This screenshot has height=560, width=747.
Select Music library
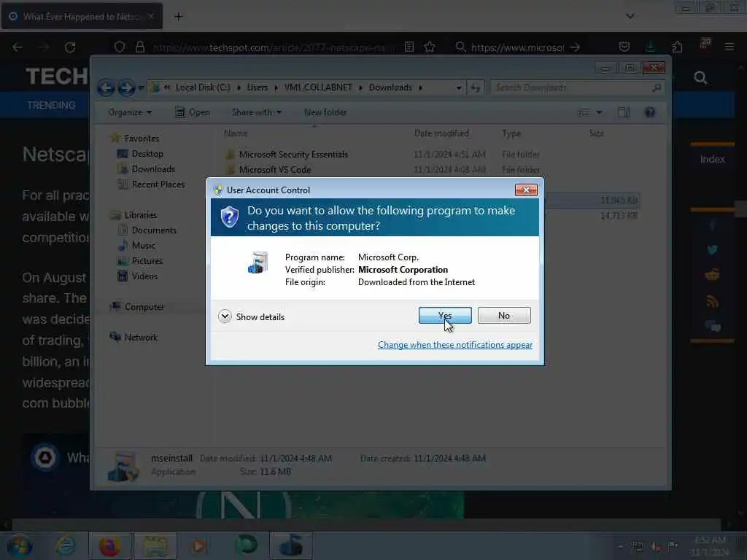tap(144, 246)
